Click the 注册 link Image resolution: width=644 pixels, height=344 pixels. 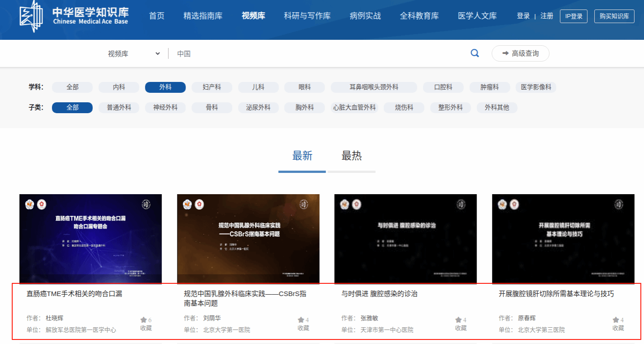pyautogui.click(x=547, y=16)
